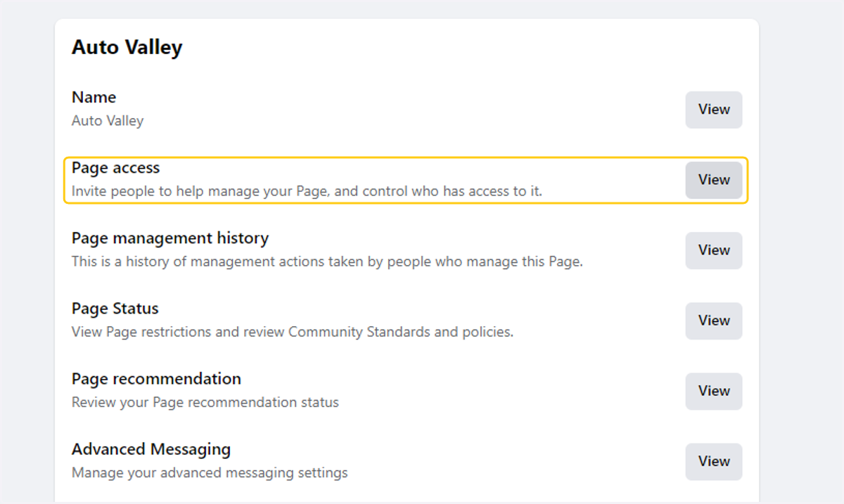Click the 'Advanced Messaging' label

(x=151, y=449)
